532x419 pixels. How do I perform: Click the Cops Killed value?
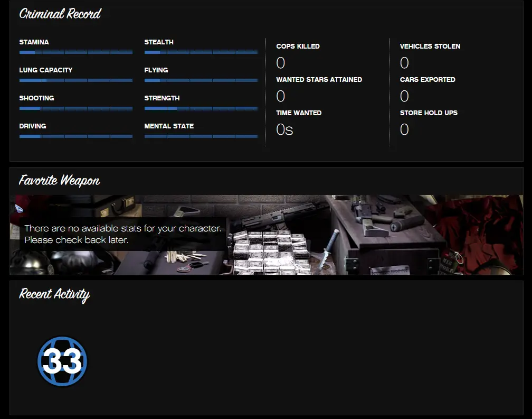(281, 63)
